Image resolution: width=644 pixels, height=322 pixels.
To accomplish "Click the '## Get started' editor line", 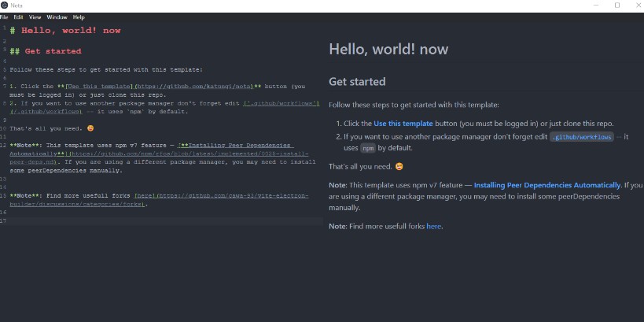I will tap(46, 51).
